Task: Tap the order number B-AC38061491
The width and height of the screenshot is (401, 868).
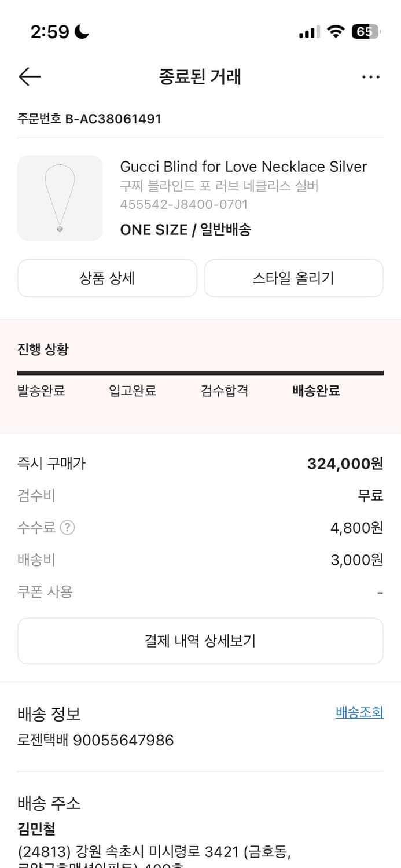Action: pos(88,119)
